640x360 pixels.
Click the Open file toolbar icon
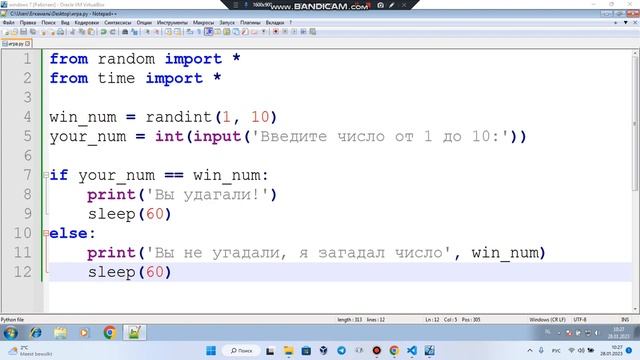point(15,32)
